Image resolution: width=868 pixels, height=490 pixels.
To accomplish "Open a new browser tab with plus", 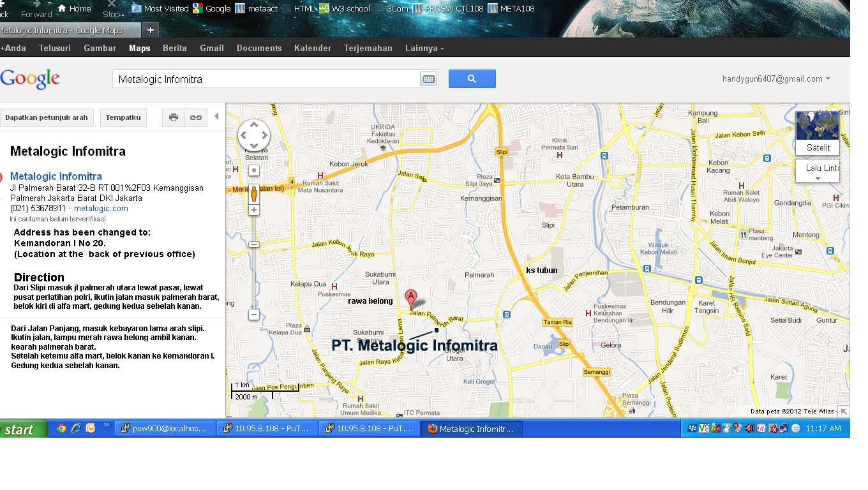I will pos(151,30).
